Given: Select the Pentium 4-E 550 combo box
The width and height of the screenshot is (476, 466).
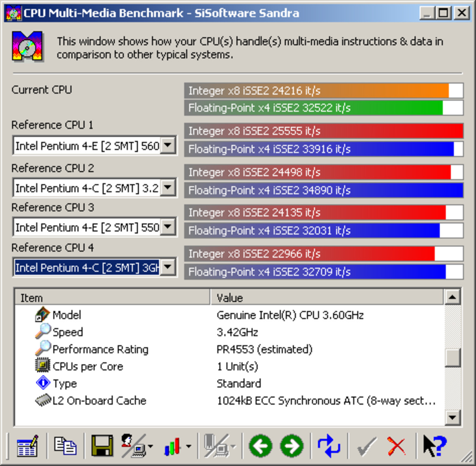Looking at the screenshot, I should click(94, 227).
